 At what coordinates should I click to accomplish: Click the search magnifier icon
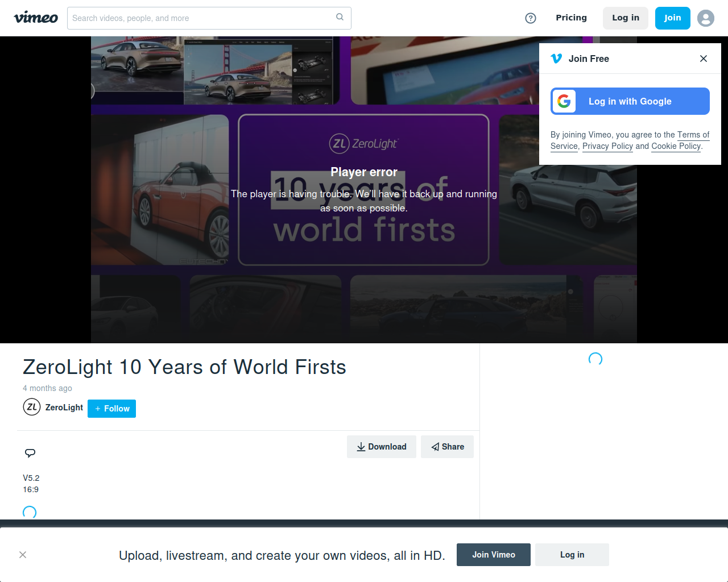click(340, 17)
